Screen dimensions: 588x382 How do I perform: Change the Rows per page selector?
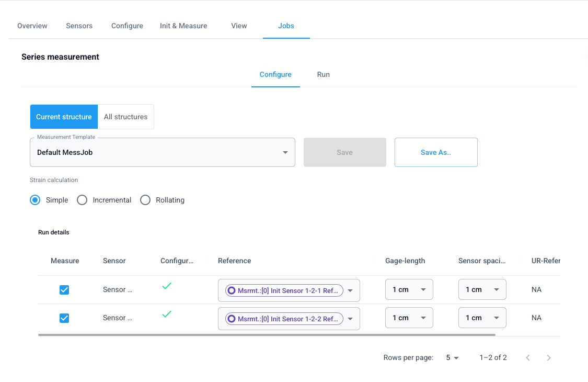click(452, 357)
